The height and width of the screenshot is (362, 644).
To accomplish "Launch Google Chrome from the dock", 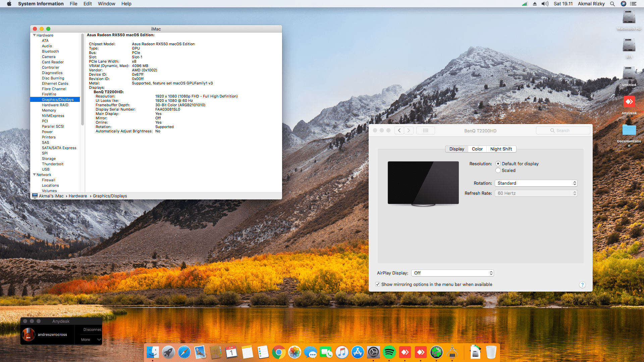I will click(279, 352).
